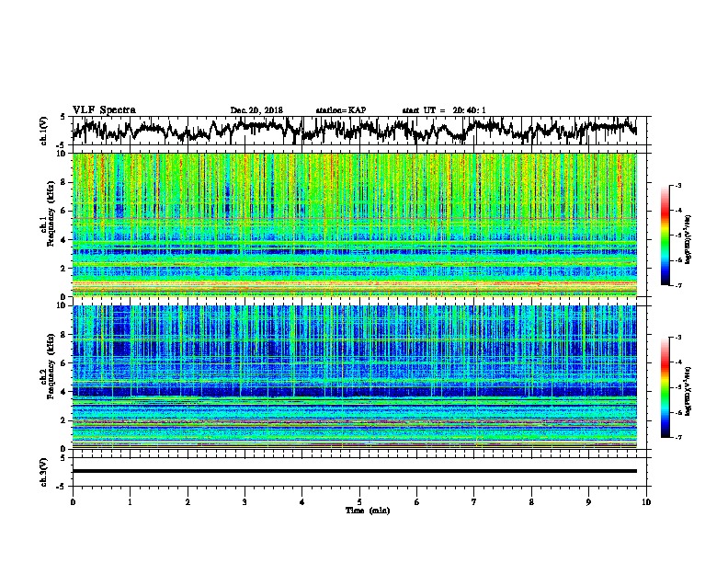Click the "-3" tick on ch.2 colorbar

pyautogui.click(x=678, y=338)
